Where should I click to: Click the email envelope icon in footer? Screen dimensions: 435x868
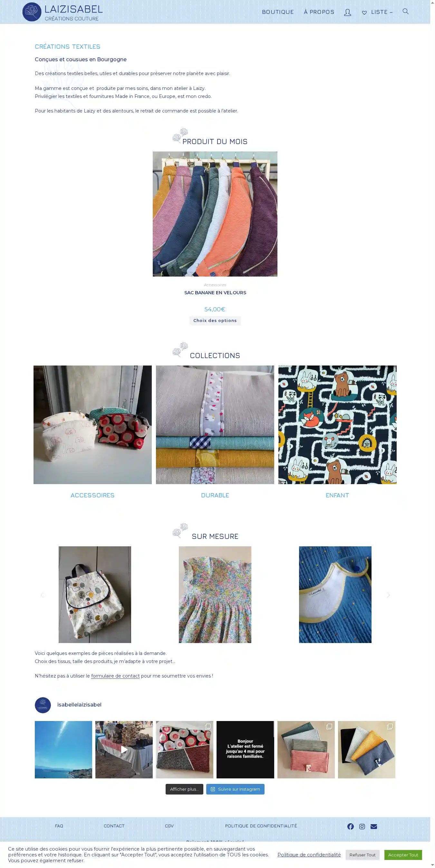(x=373, y=826)
